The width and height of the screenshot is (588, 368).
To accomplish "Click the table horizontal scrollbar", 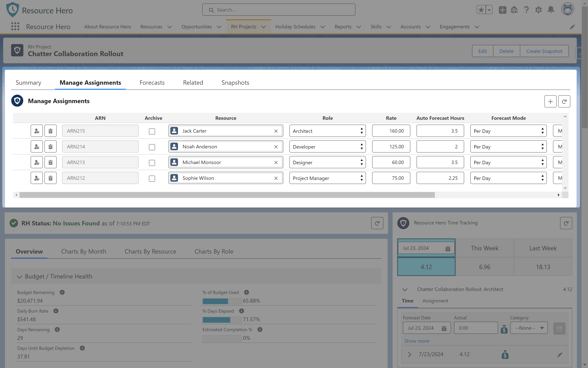I will tap(227, 195).
